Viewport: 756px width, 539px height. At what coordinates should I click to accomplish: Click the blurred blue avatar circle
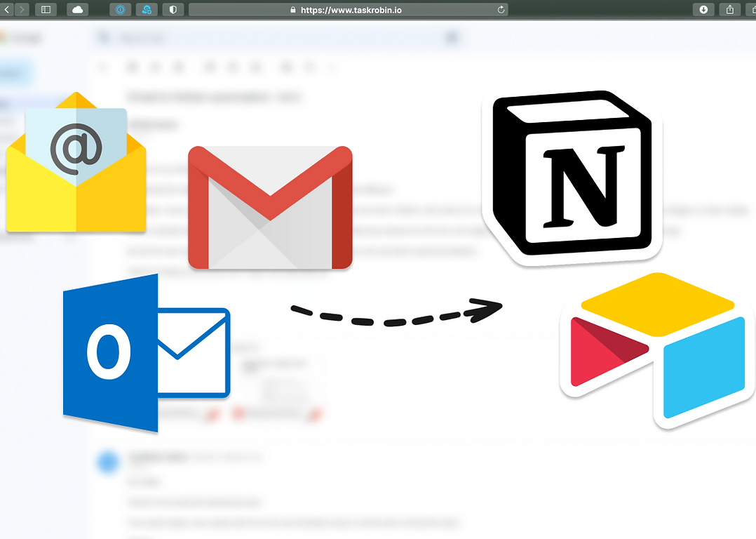pyautogui.click(x=107, y=462)
